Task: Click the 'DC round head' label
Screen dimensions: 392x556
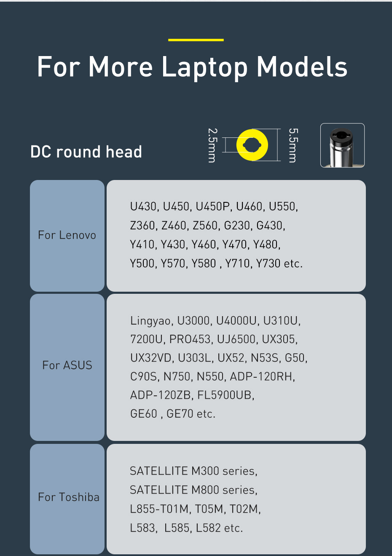Action: pos(86,152)
